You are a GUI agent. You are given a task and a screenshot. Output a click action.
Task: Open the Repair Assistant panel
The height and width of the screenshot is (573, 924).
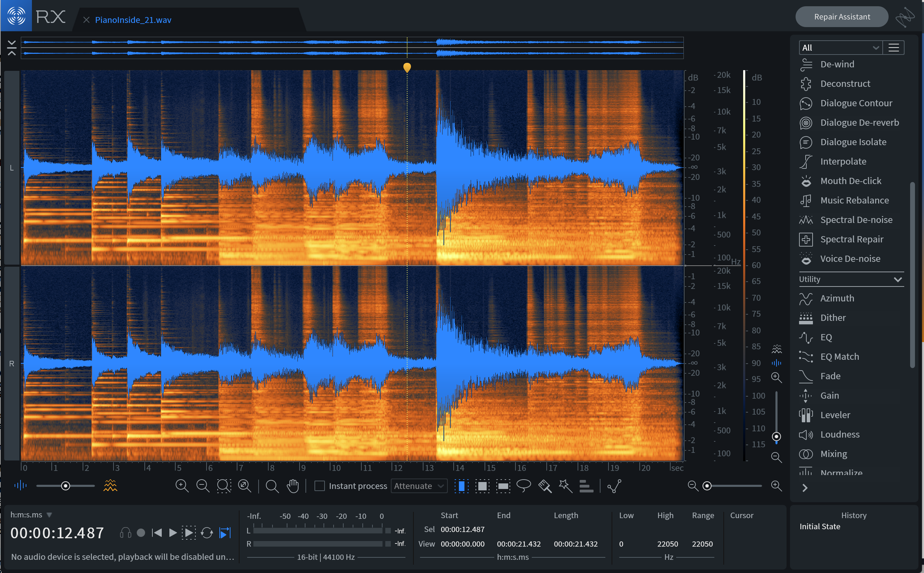click(x=843, y=17)
